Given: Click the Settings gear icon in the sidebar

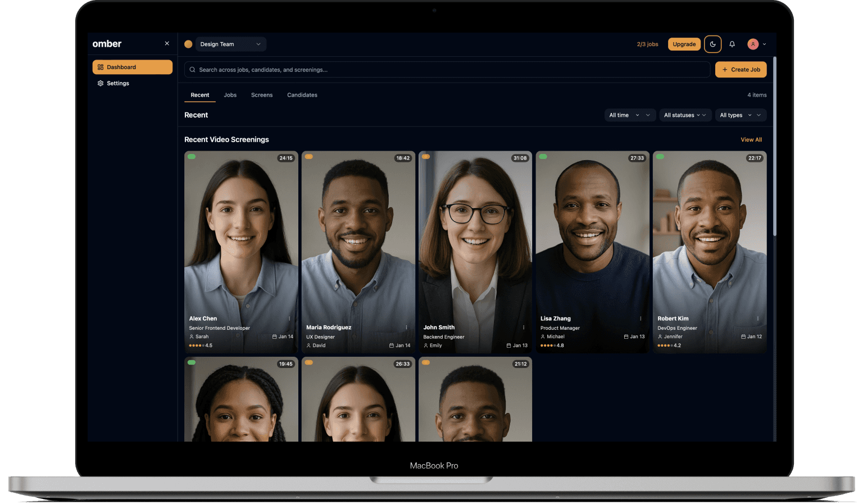Looking at the screenshot, I should point(101,83).
